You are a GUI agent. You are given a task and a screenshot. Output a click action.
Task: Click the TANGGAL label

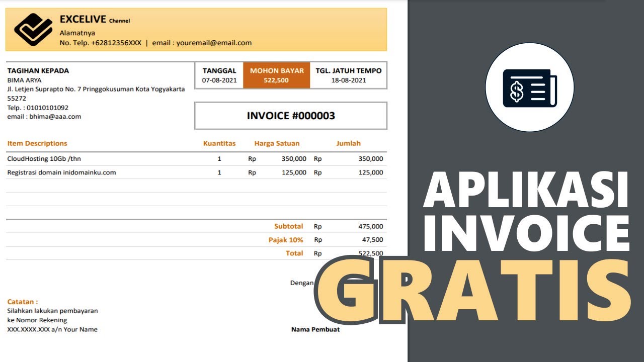pos(219,71)
